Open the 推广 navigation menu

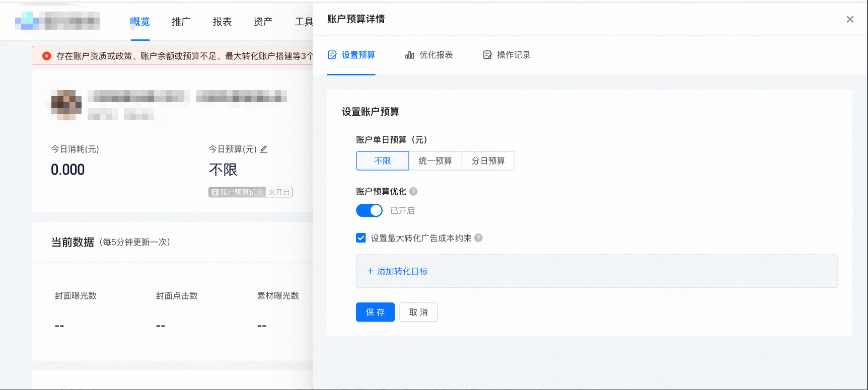[181, 22]
